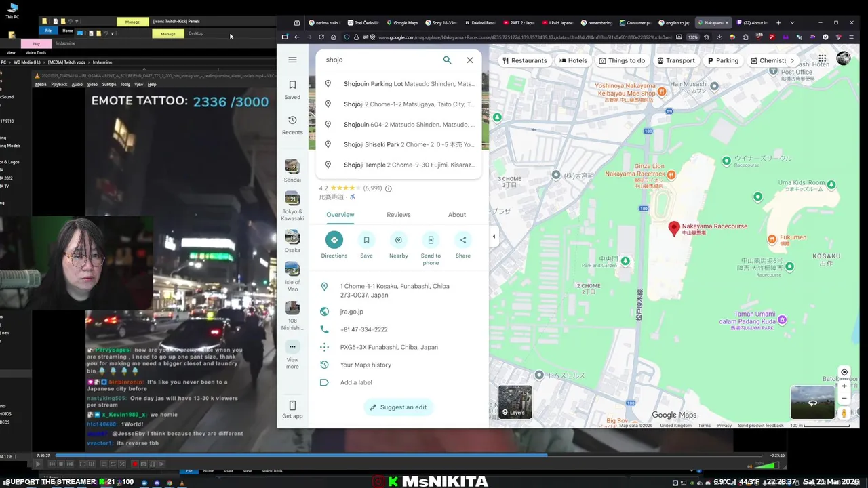The width and height of the screenshot is (868, 488).
Task: Select the Isle of Man recent item
Action: (292, 277)
